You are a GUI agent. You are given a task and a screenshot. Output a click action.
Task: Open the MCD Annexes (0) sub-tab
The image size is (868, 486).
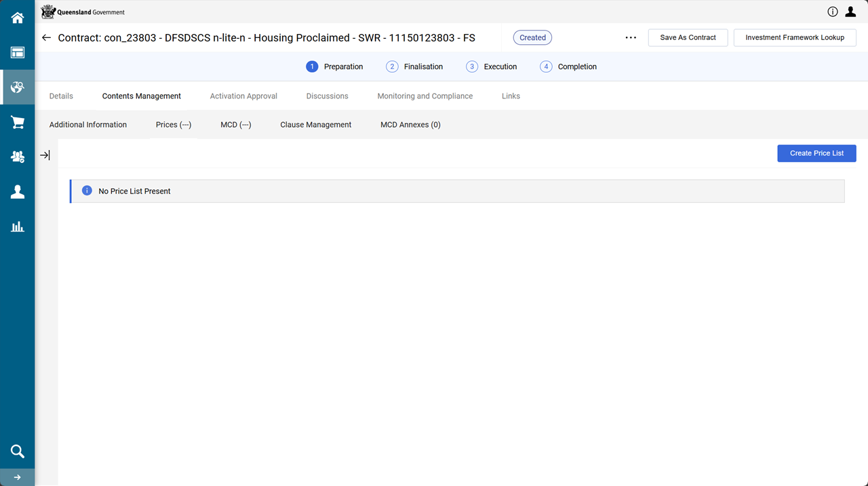coord(410,125)
